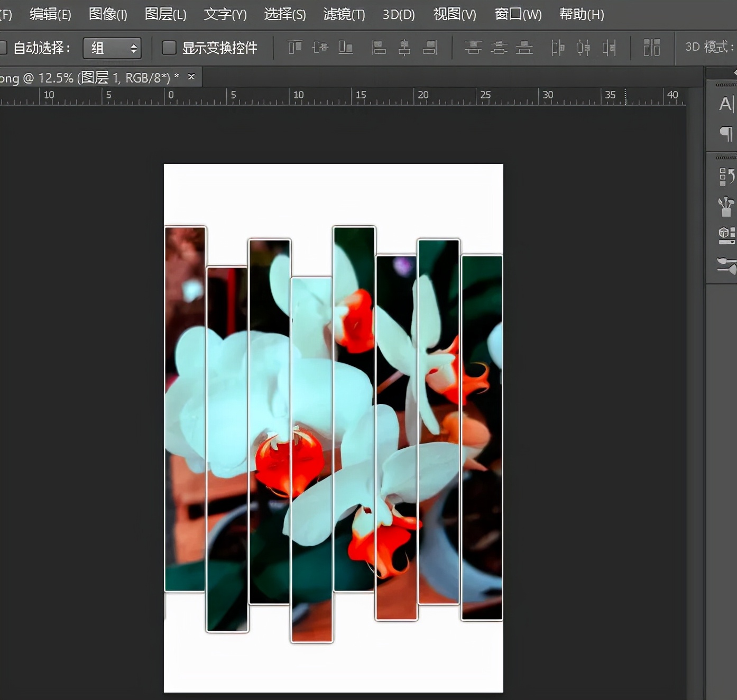Open the 滤镜(T) menu

344,14
